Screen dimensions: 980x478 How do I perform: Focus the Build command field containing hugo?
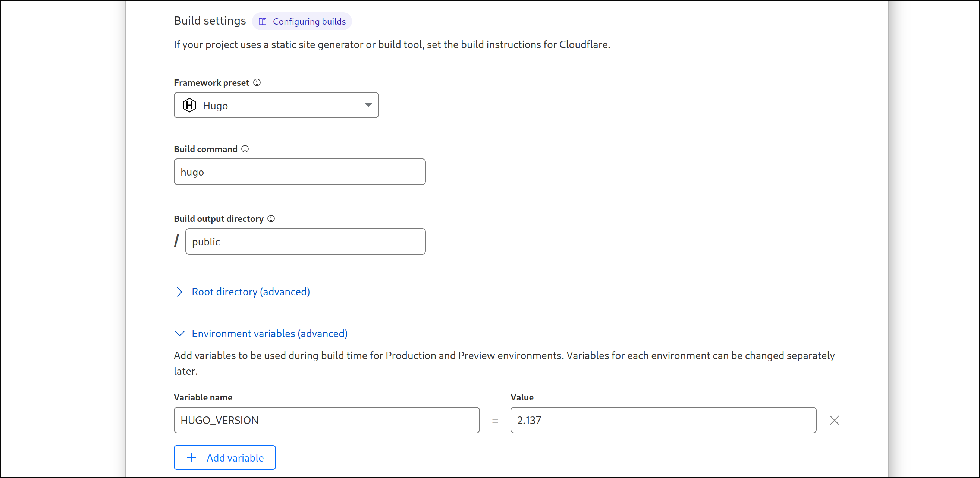tap(300, 172)
